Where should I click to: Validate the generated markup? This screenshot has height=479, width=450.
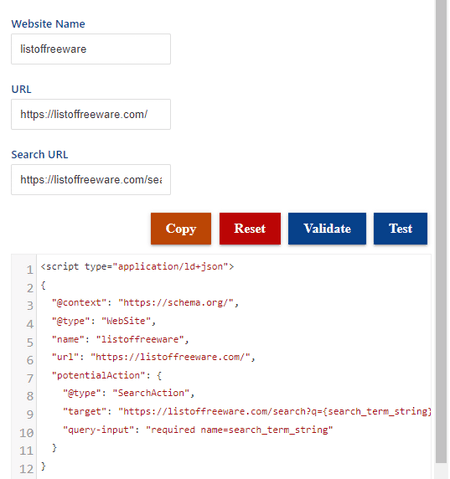[x=327, y=229]
